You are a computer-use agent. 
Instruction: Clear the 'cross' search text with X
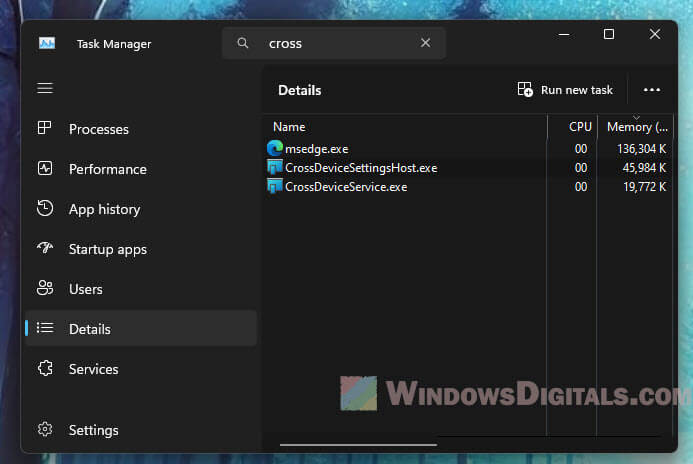click(426, 43)
